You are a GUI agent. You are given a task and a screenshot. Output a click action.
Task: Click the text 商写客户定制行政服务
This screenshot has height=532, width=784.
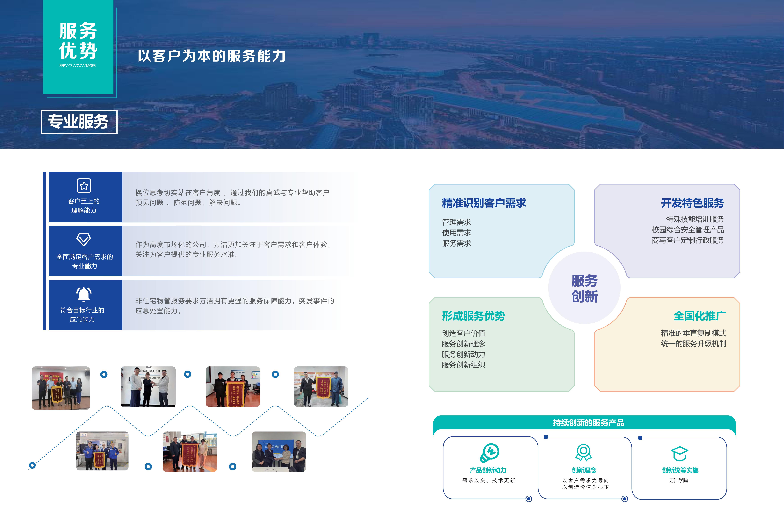tap(688, 240)
